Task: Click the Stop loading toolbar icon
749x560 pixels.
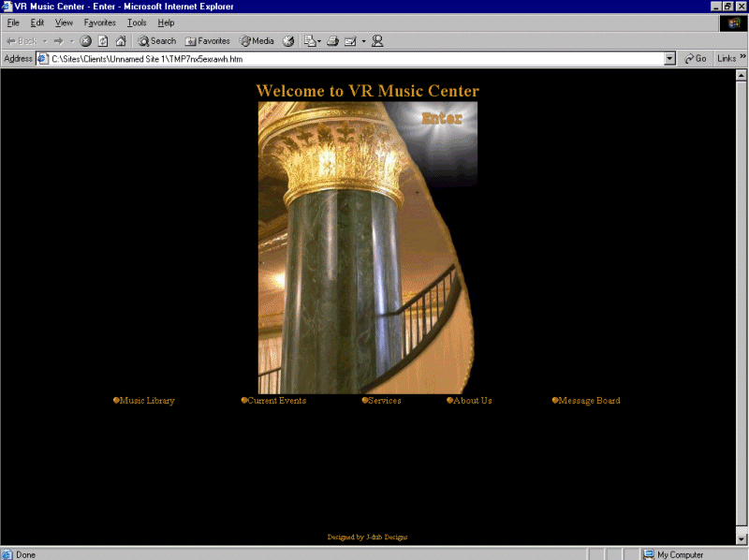Action: pyautogui.click(x=86, y=41)
